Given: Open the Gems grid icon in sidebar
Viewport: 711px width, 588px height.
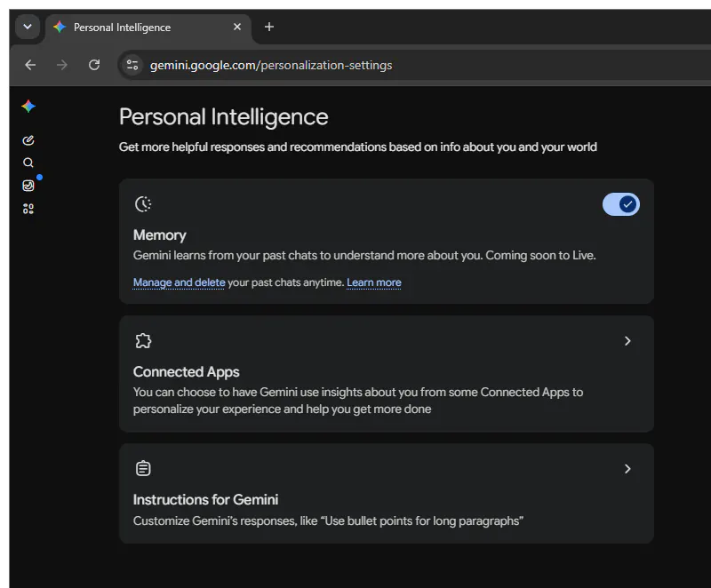Looking at the screenshot, I should pos(28,209).
